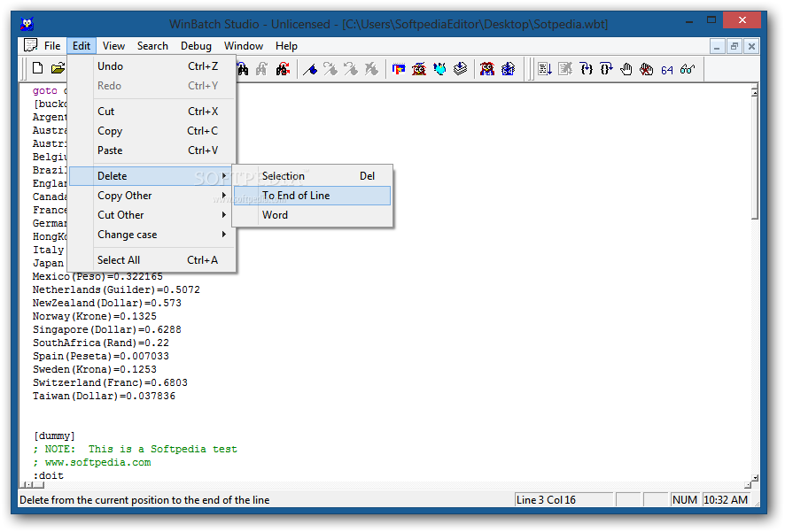Image resolution: width=785 pixels, height=532 pixels.
Task: Click the binoculars Replace icon with red arrow
Action: tap(283, 69)
